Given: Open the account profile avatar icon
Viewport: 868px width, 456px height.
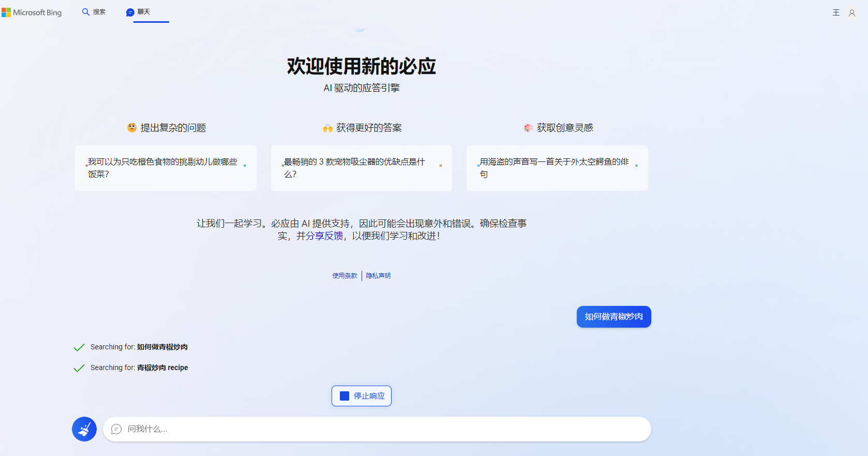Looking at the screenshot, I should click(x=852, y=13).
